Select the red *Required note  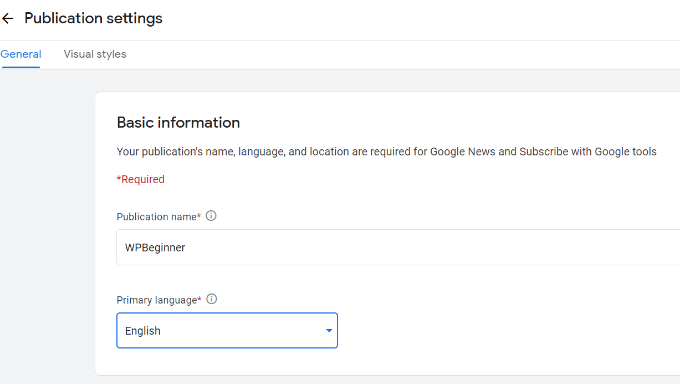(141, 179)
